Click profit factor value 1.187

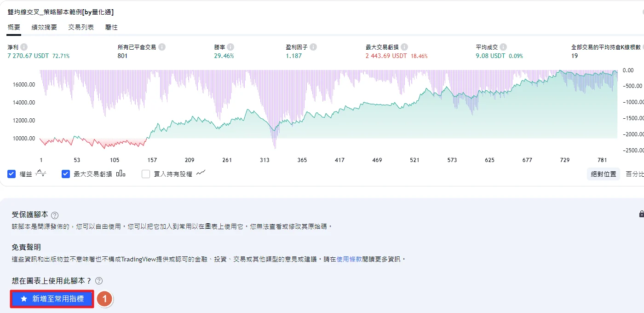(x=293, y=56)
